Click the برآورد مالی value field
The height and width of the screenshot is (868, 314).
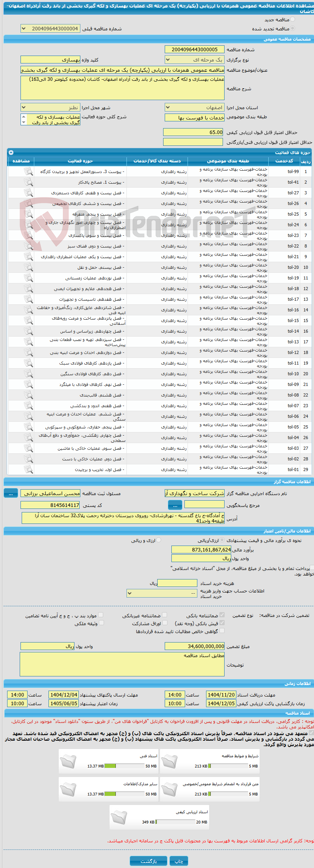tap(201, 549)
